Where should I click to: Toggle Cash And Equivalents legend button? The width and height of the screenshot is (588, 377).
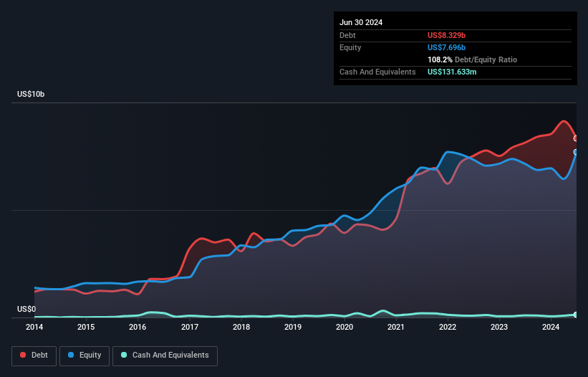click(165, 355)
